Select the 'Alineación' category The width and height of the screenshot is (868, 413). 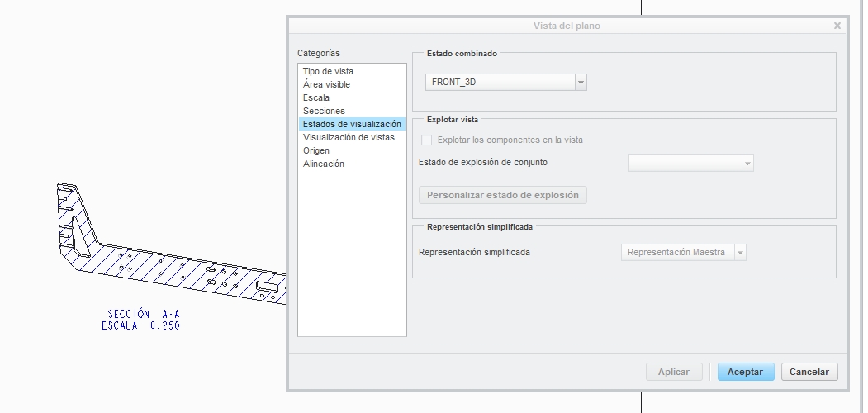(x=323, y=164)
